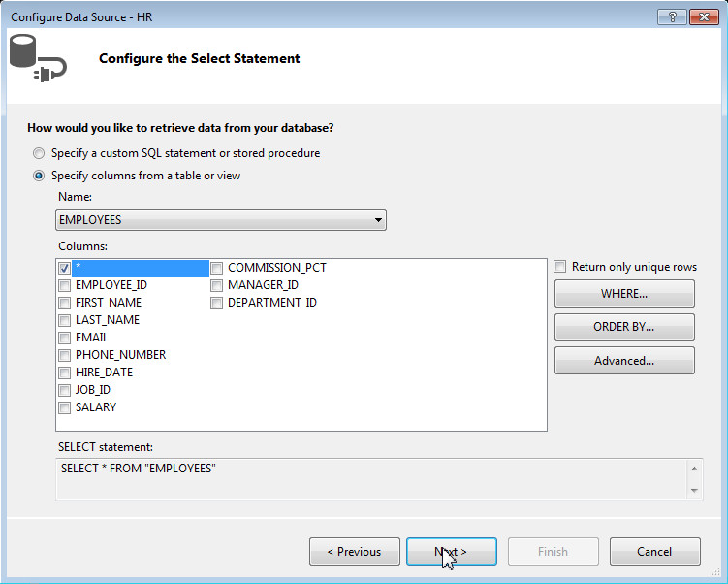Select custom SQL statement radio option
This screenshot has width=728, height=584.
pos(39,153)
